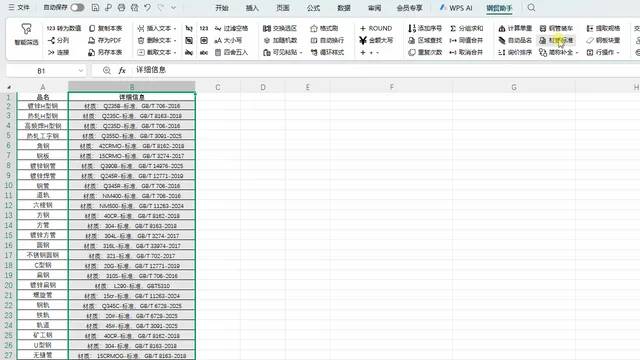Screen dimensions: 640x360
Task: Click the select-all corner of the sheet
Action: point(9,87)
